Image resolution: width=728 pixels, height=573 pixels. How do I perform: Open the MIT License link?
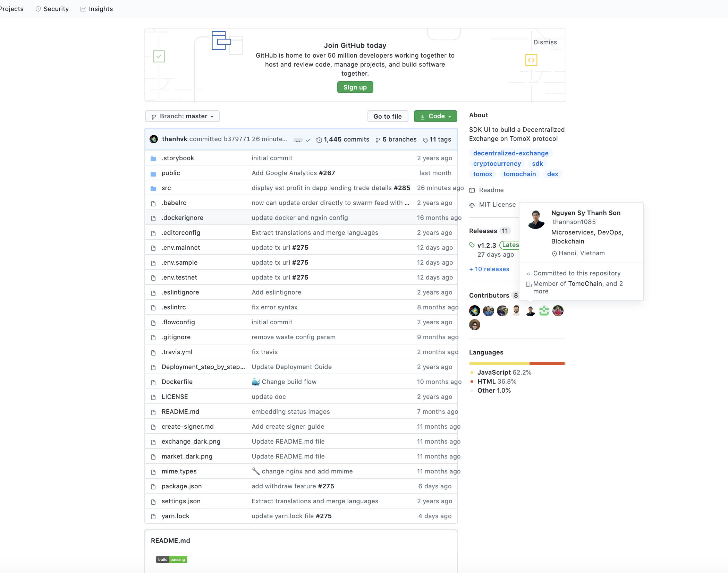tap(492, 205)
